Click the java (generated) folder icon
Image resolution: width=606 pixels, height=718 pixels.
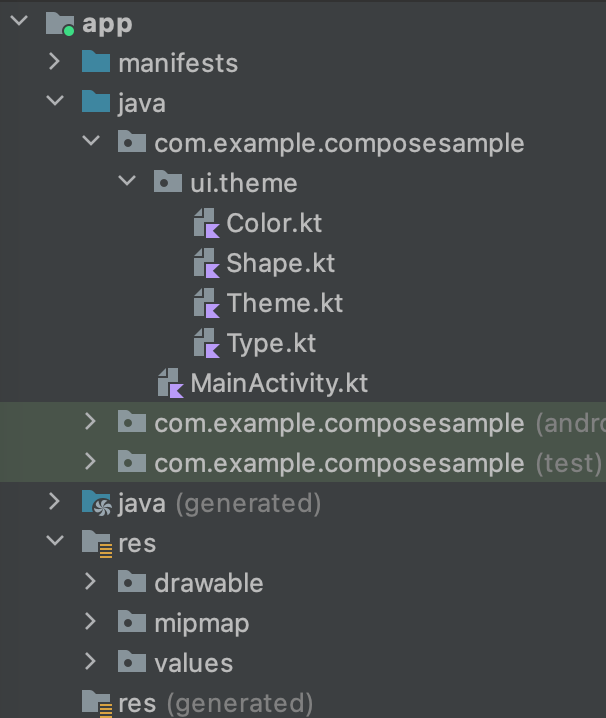tap(96, 503)
